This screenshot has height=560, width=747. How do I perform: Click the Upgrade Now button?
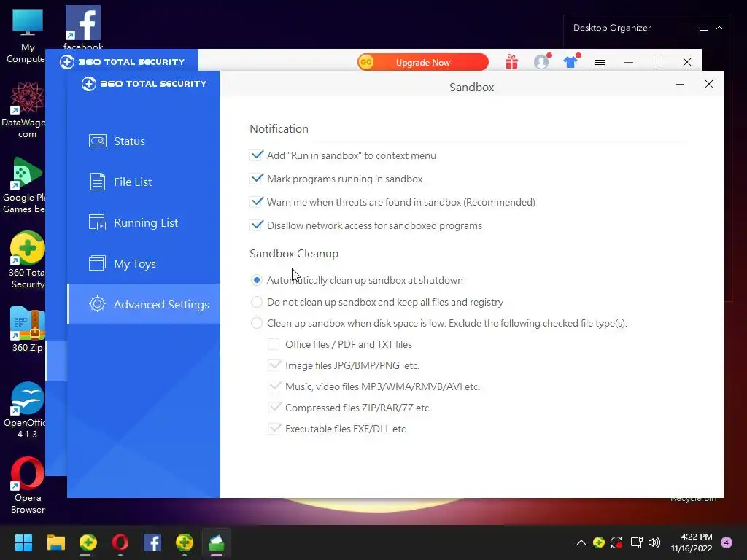[x=423, y=63]
